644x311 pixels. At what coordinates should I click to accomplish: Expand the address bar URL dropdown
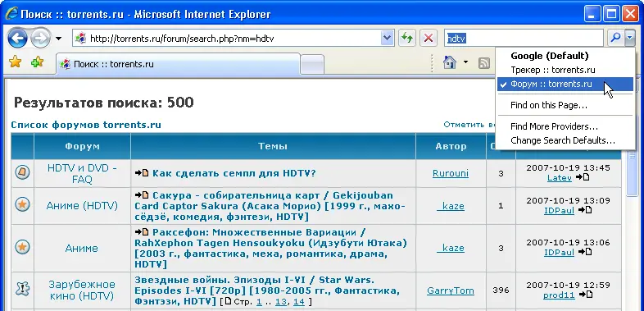point(387,39)
